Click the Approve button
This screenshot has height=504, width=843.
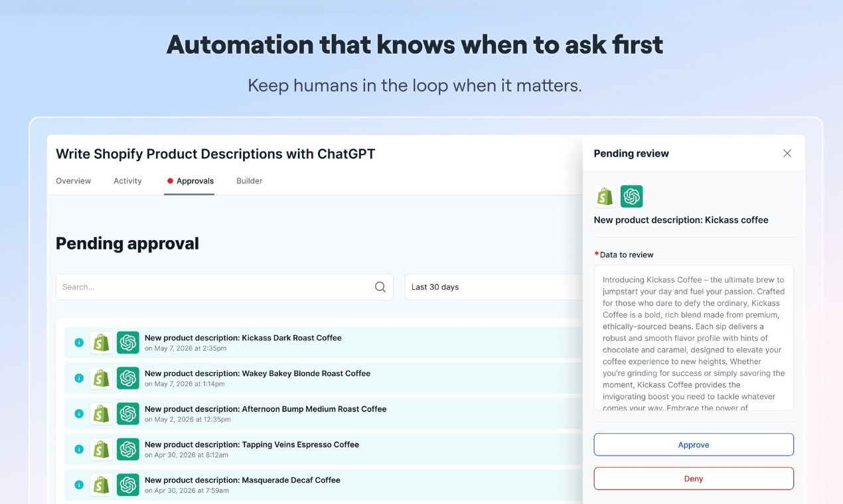(694, 445)
